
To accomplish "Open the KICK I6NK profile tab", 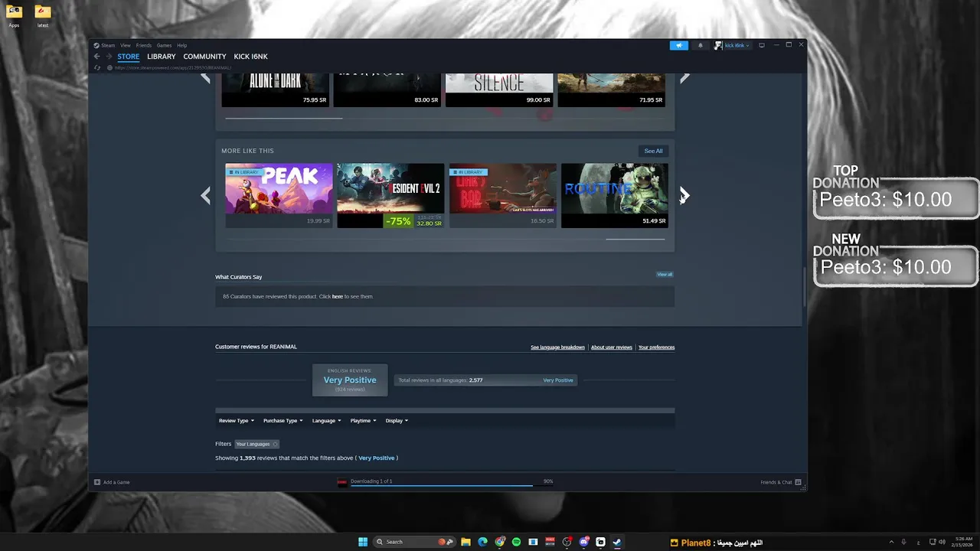I will pos(250,57).
